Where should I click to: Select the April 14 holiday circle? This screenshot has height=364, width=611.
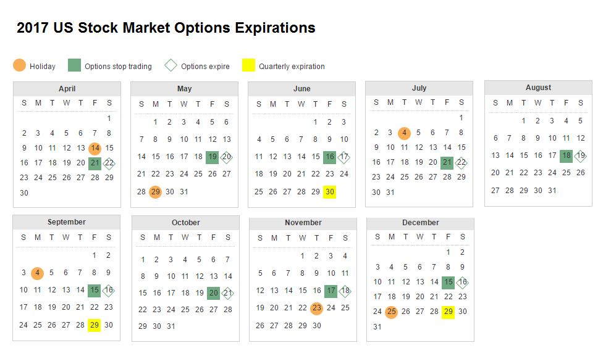point(95,148)
